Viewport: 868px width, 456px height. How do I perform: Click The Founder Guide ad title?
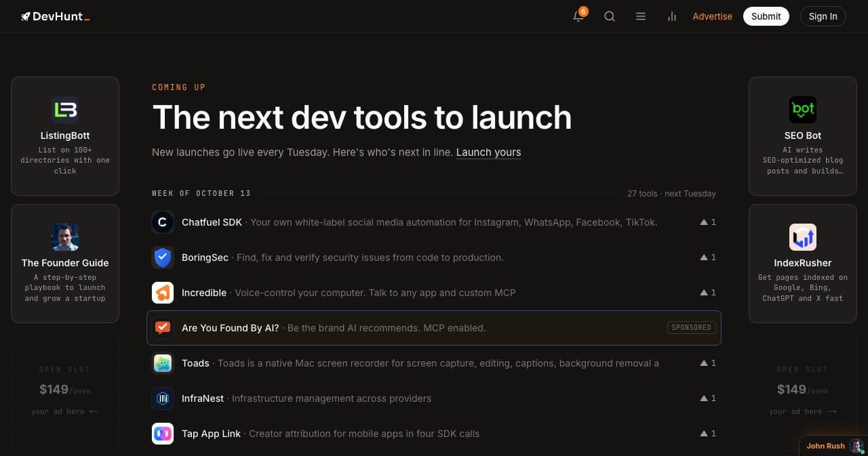(65, 263)
